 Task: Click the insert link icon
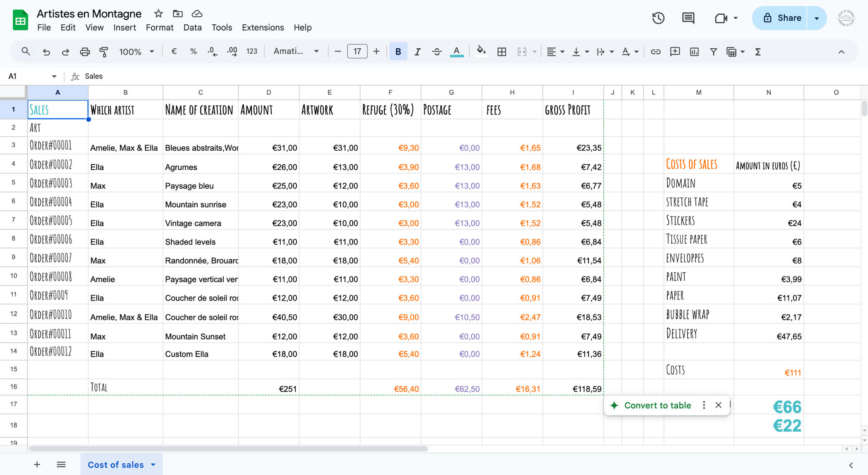(x=655, y=52)
